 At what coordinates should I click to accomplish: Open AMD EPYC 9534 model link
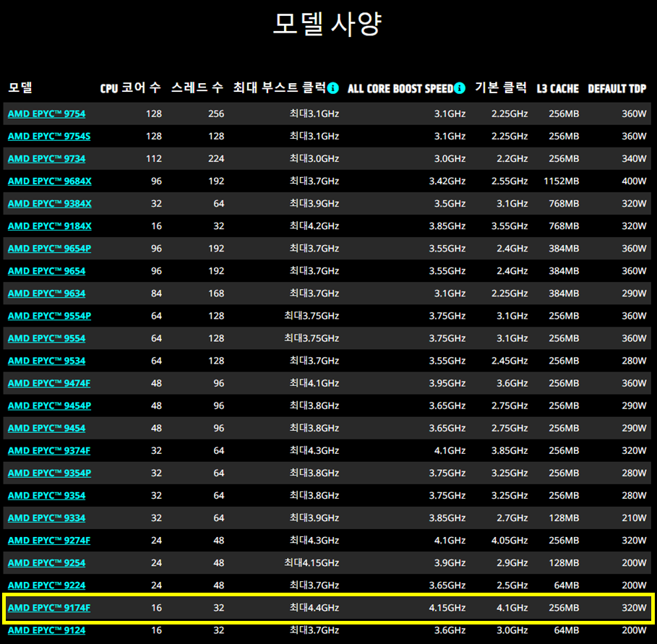(x=46, y=361)
